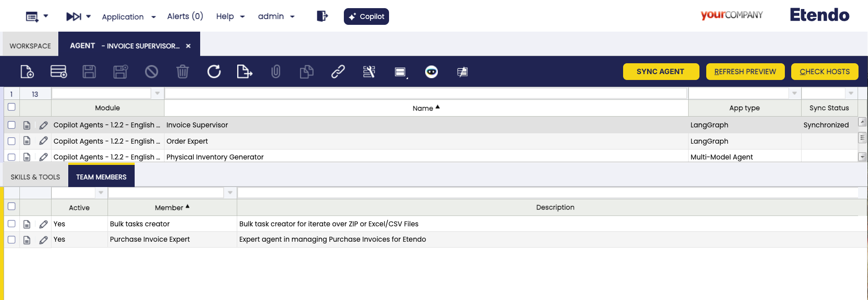
Task: Open the Copilot robot icon in toolbar
Action: (432, 71)
